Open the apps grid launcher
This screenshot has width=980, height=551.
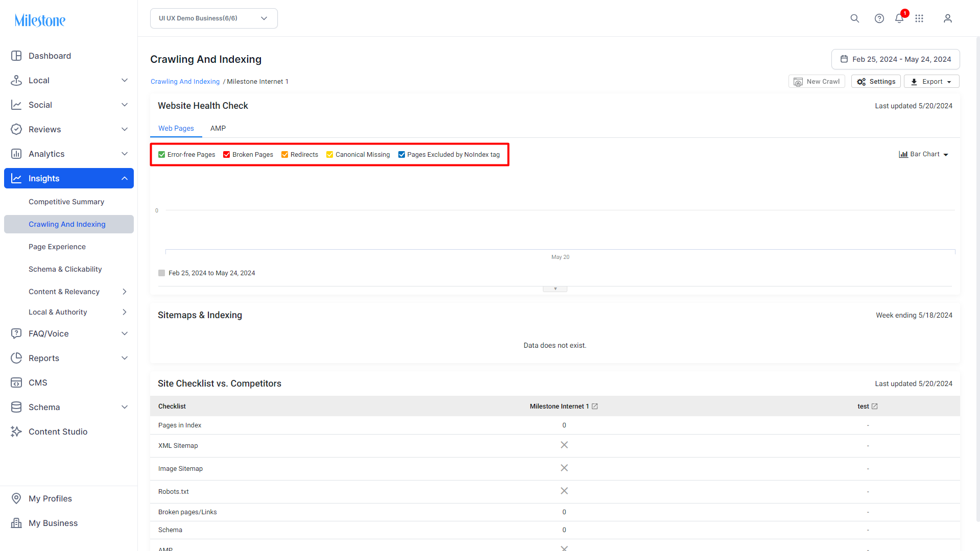(x=919, y=18)
